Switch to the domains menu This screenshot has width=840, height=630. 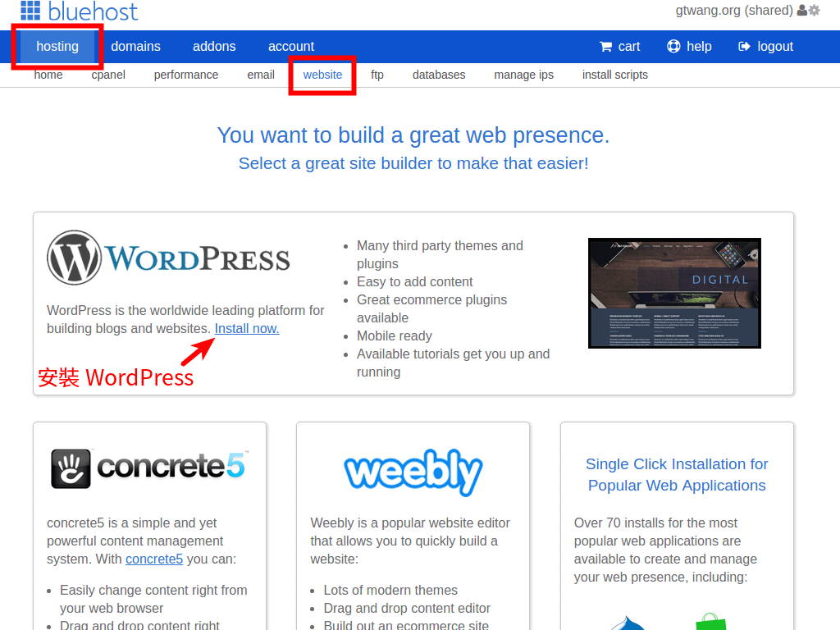coord(135,46)
